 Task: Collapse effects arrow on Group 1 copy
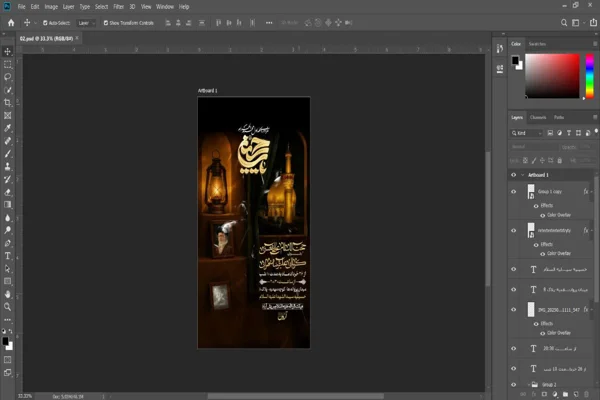point(592,191)
